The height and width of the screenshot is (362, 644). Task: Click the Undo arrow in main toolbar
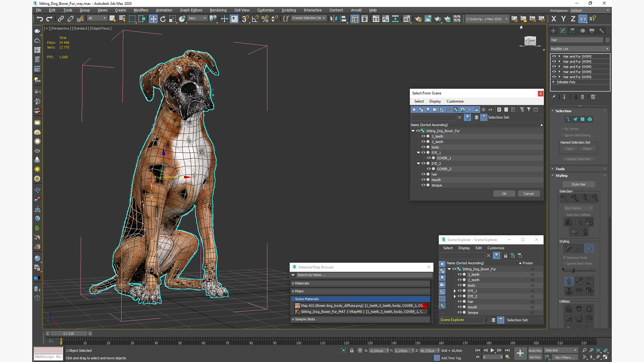tap(40, 19)
